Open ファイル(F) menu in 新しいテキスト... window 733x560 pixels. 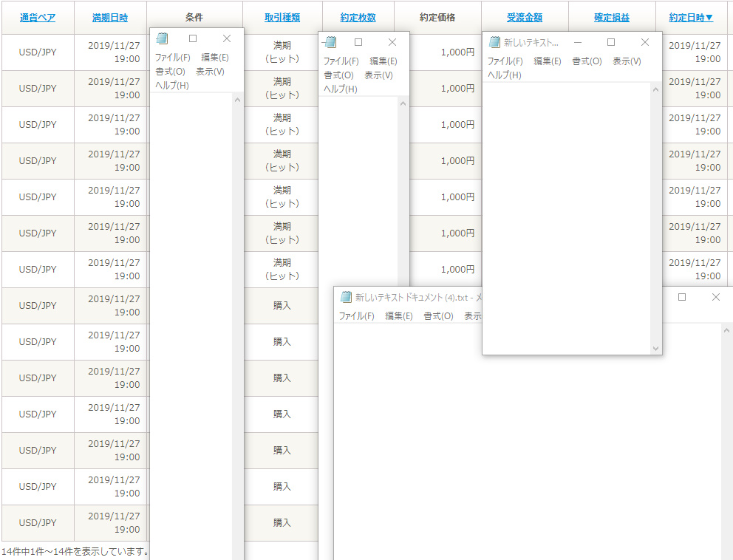505,61
